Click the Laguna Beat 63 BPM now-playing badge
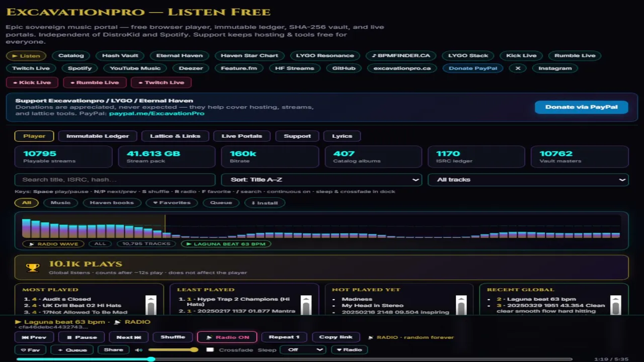Screen dimensions: 644x362 [x=226, y=244]
